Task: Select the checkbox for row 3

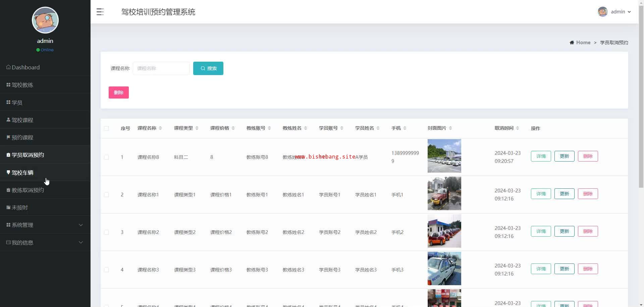Action: pos(106,232)
